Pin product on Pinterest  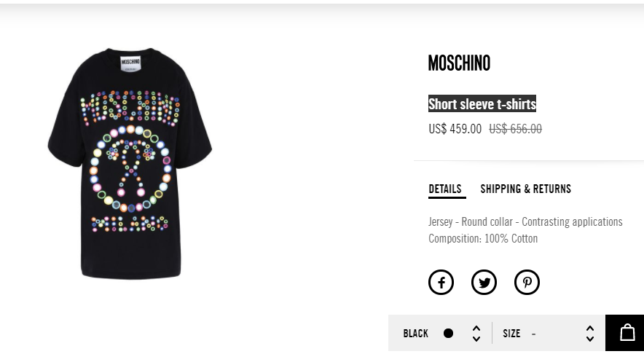coord(527,283)
